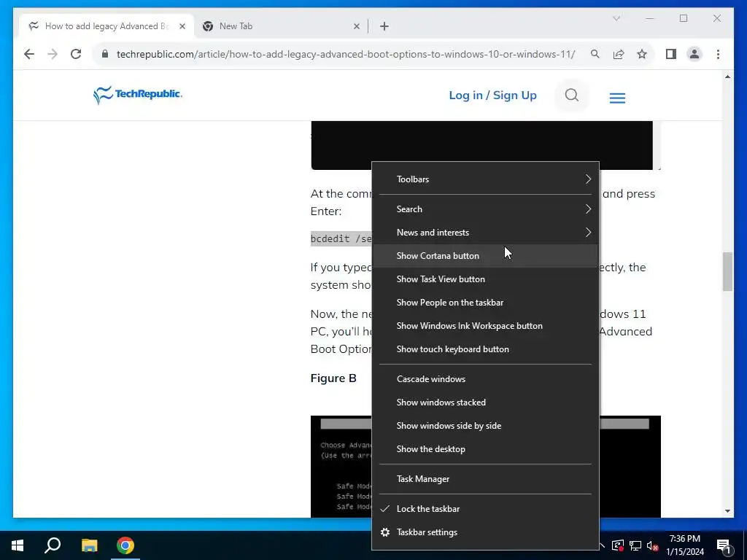This screenshot has height=560, width=747.
Task: Close the New Tab tab
Action: (356, 26)
